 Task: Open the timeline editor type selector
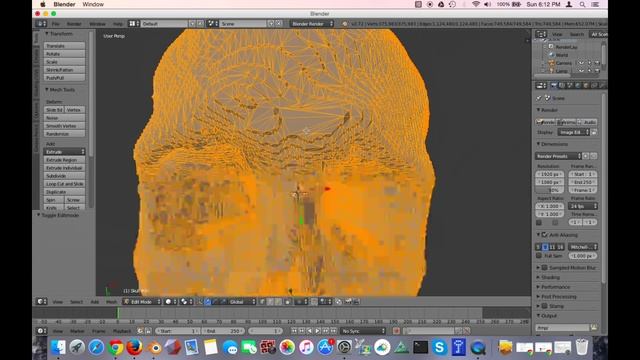point(42,331)
